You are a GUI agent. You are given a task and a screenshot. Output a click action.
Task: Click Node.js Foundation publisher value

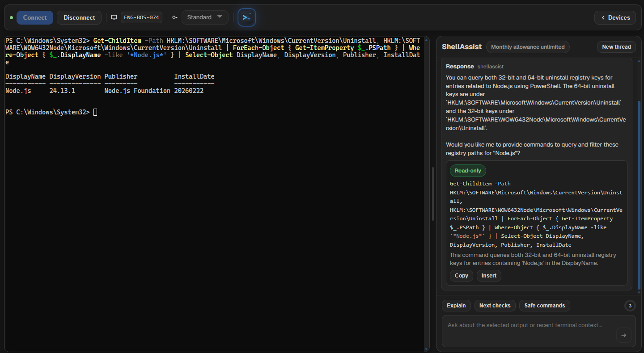[x=137, y=91]
